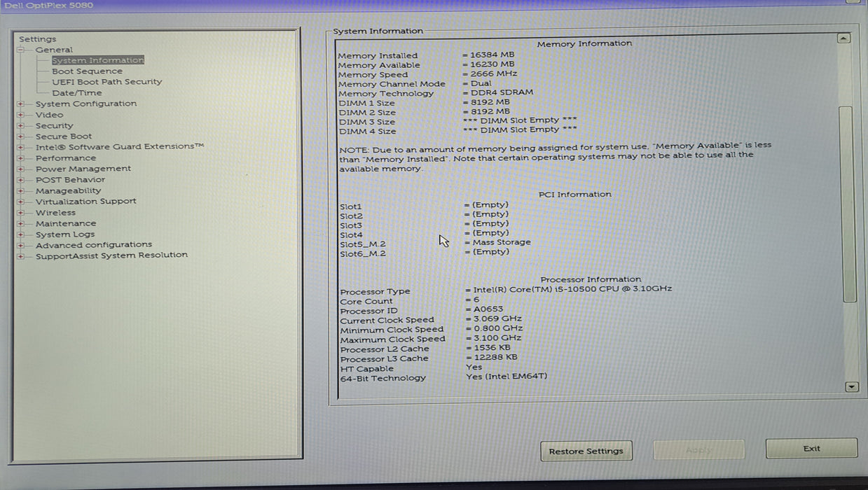Expand the Power Management node
Viewport: 868px width, 490px height.
[x=21, y=169]
